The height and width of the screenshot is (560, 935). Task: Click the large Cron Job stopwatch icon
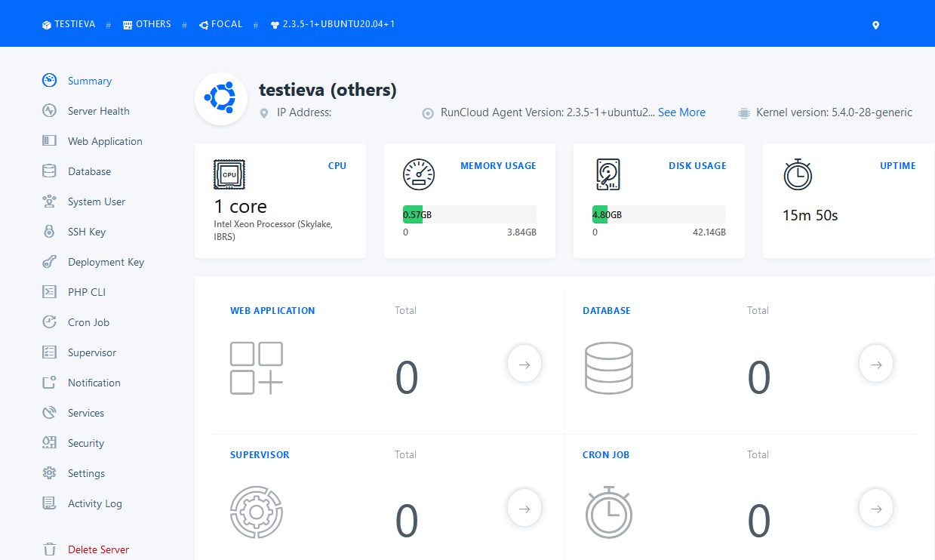609,512
